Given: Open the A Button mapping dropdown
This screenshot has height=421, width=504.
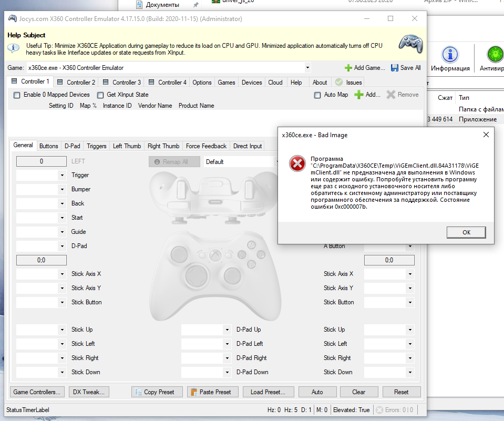Looking at the screenshot, I should pyautogui.click(x=409, y=245).
